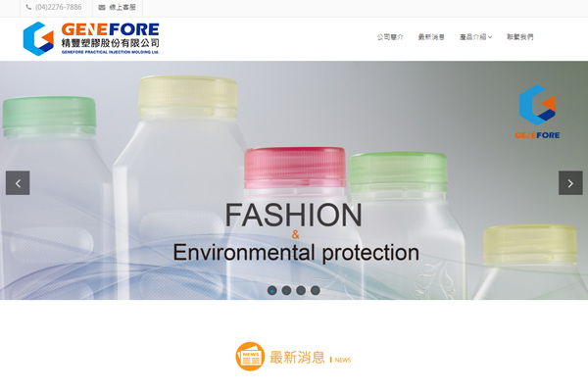
Task: Click the GENEFORE hexagon logo in header
Action: (x=38, y=38)
